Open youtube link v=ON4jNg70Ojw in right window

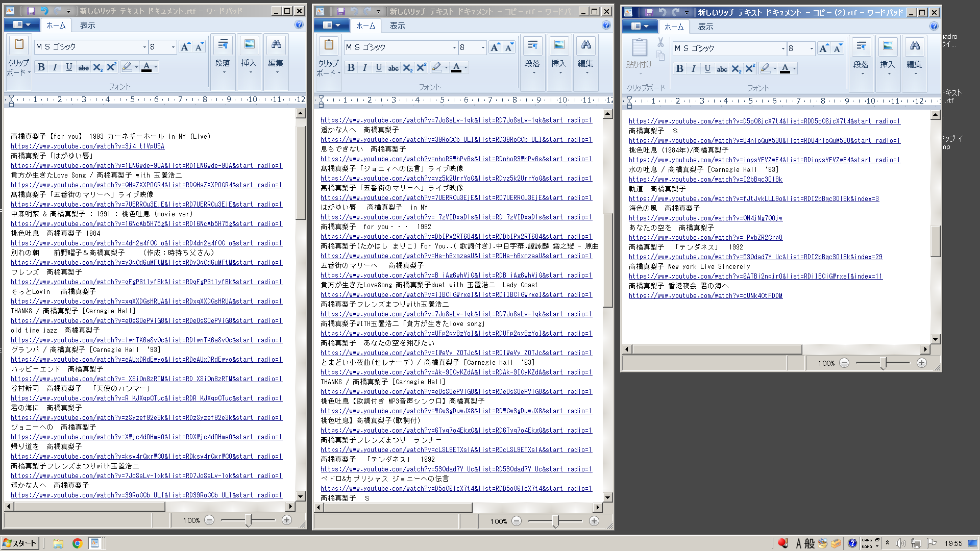pyautogui.click(x=705, y=218)
